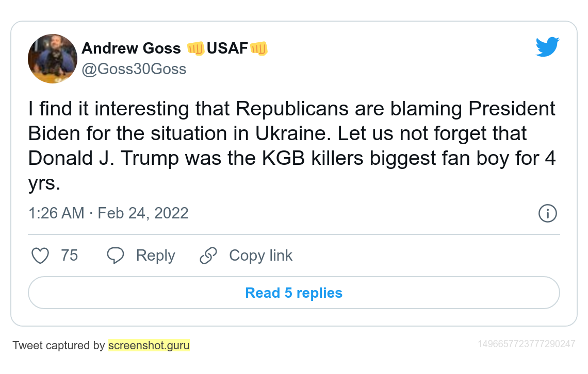Screen dimensions: 588x374
Task: Click the fist emoji after USAF
Action: (258, 48)
